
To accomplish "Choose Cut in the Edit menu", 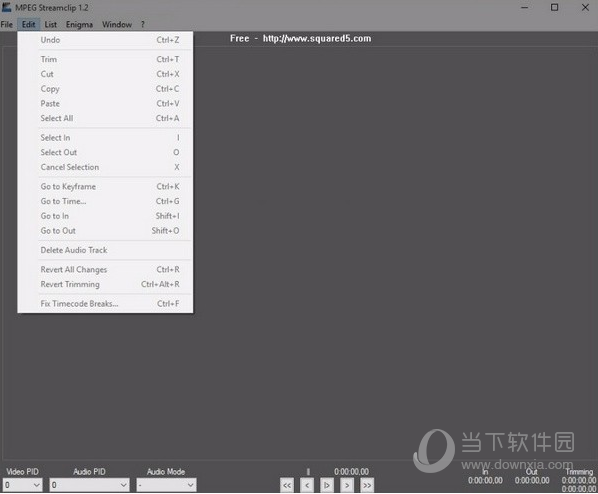I will pos(105,74).
